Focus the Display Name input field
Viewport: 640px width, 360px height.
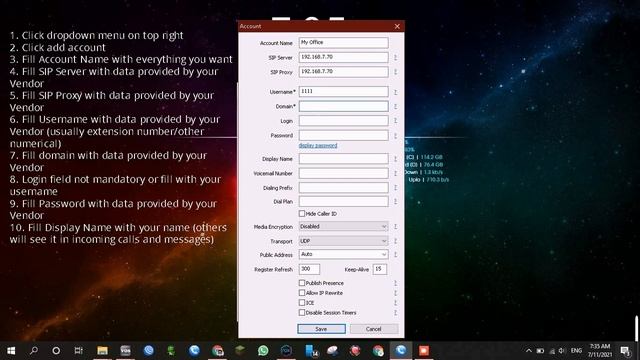coord(343,158)
